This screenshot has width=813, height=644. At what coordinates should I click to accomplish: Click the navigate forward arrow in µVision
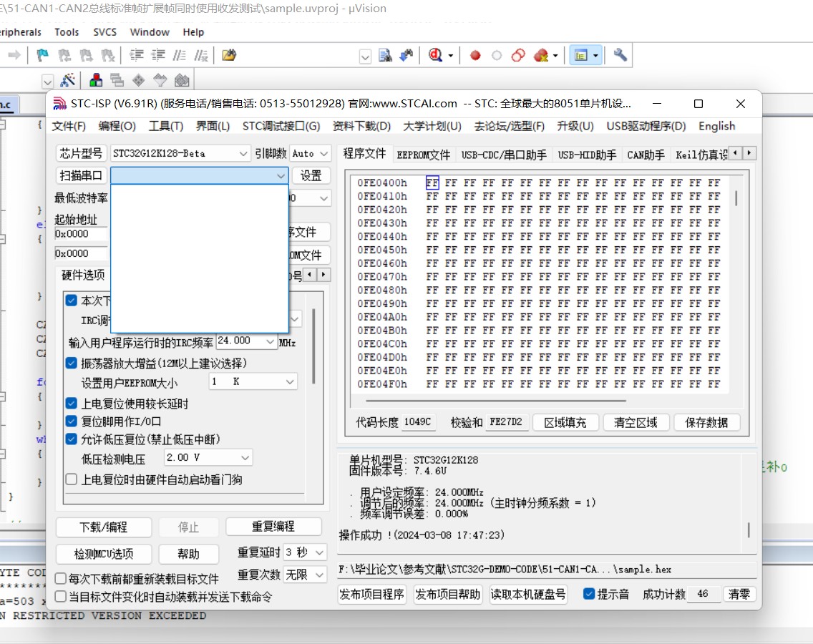click(14, 55)
